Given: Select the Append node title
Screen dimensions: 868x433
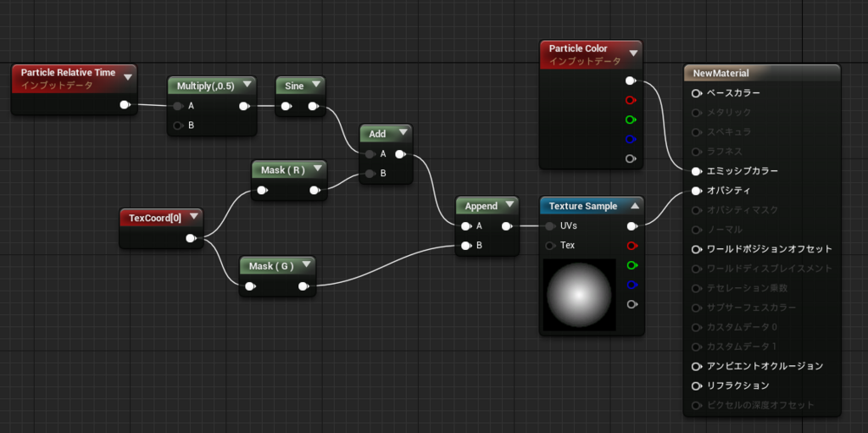Looking at the screenshot, I should 481,206.
